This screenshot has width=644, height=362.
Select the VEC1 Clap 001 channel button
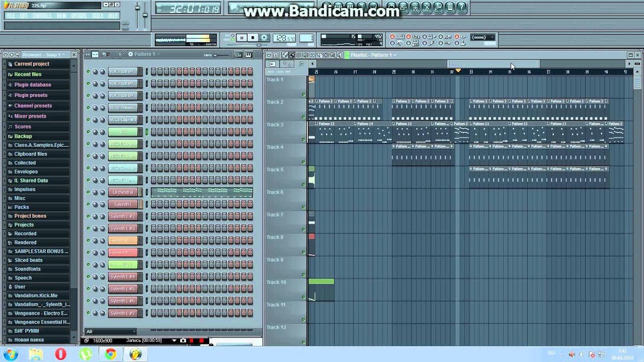click(x=123, y=120)
